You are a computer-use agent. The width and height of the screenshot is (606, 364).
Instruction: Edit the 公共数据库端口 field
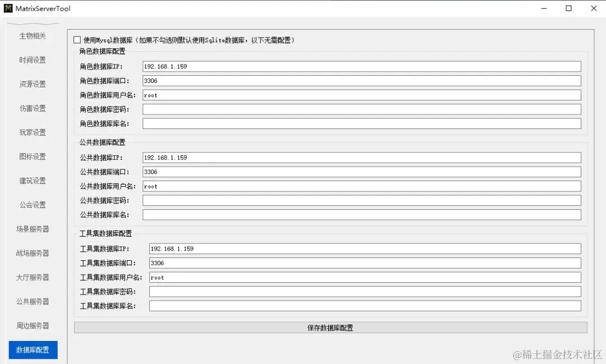point(362,172)
